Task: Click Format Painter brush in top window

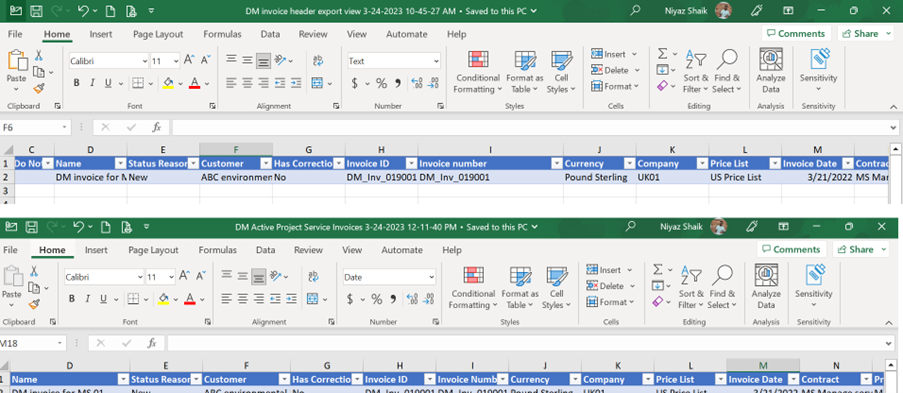Action: (x=39, y=88)
